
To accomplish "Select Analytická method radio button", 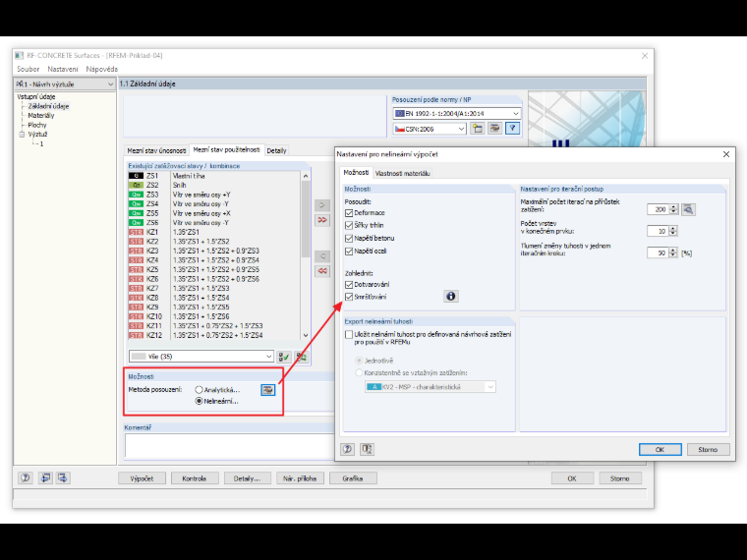I will click(199, 390).
